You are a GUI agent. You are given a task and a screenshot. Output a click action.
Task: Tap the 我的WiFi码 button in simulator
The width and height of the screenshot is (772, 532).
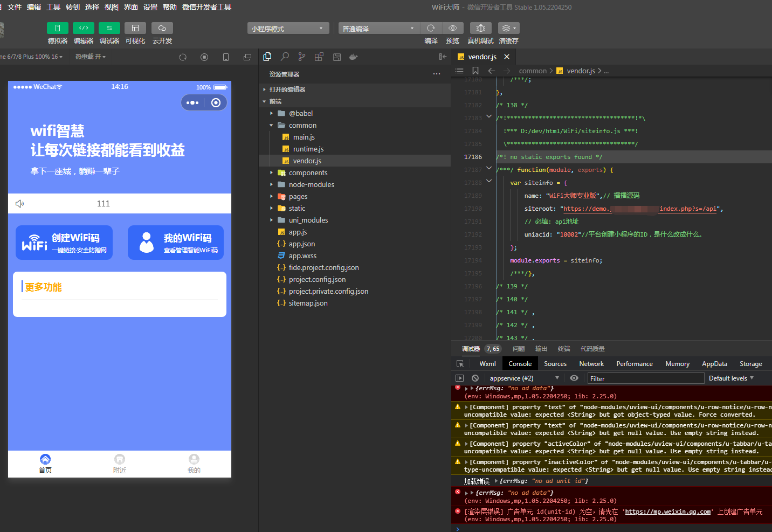[x=176, y=243]
